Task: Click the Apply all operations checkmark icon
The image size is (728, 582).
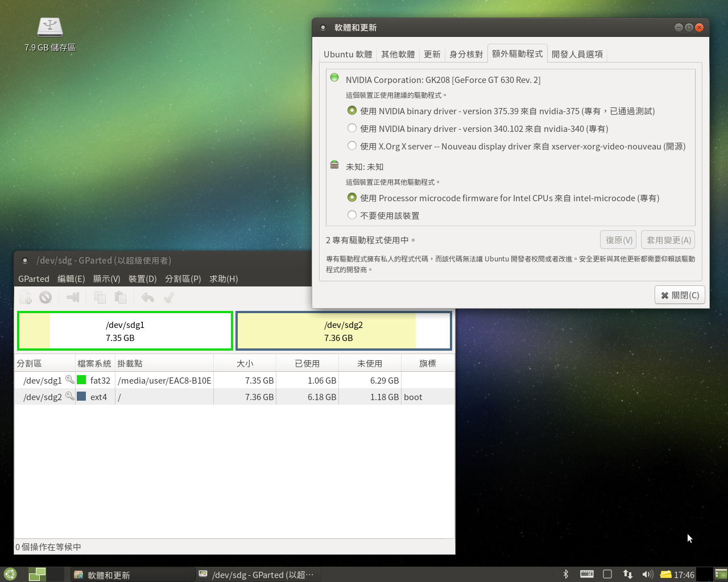Action: coord(168,297)
